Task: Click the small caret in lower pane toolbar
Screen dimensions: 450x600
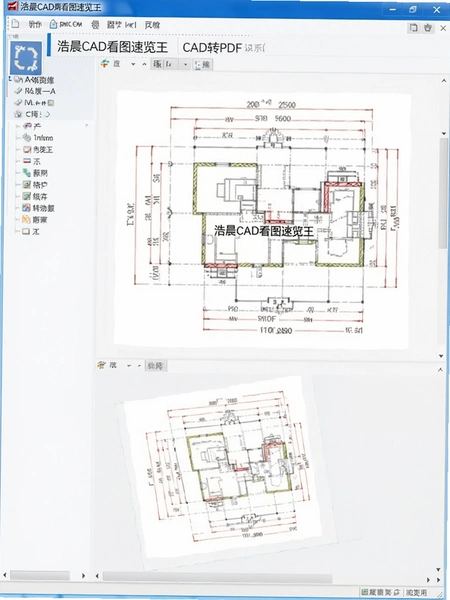Action: point(139,366)
